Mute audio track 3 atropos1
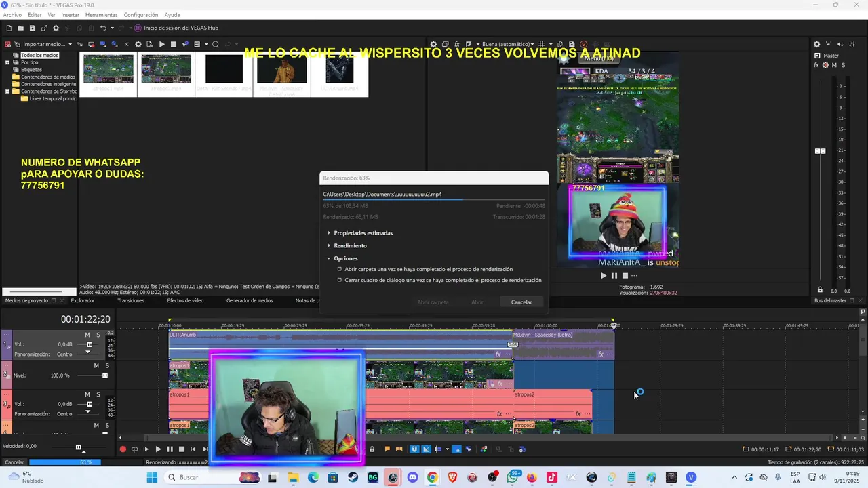868x488 pixels. [x=87, y=394]
